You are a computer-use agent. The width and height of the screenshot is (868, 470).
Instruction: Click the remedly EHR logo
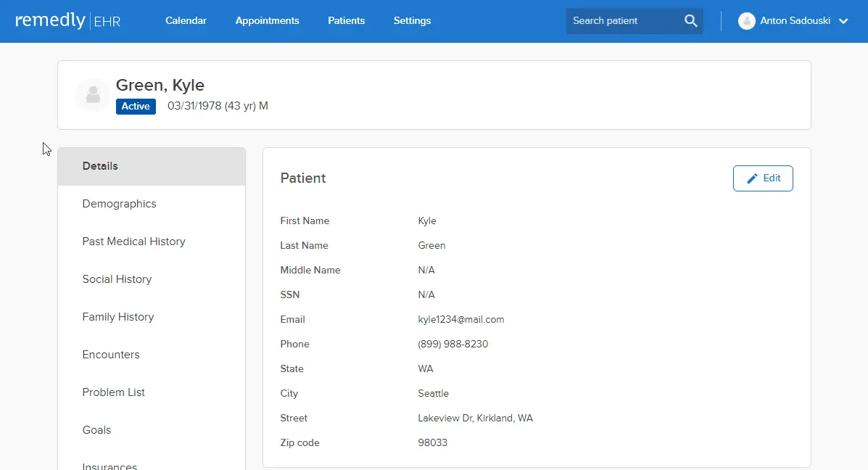click(67, 21)
